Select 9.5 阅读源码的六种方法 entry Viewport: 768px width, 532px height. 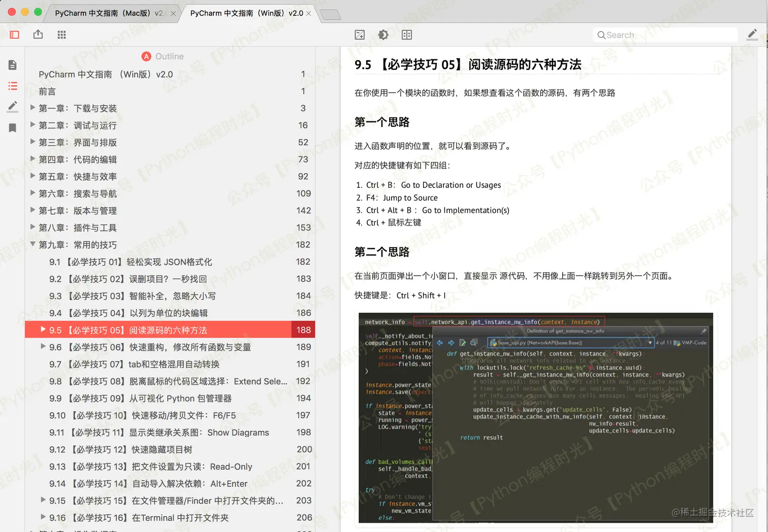(170, 330)
